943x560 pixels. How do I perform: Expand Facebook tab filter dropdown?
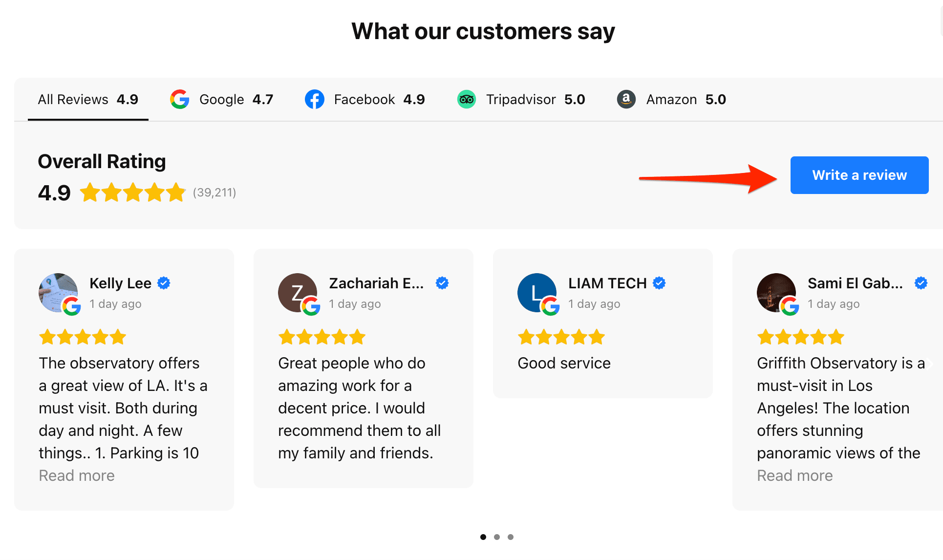click(x=365, y=99)
